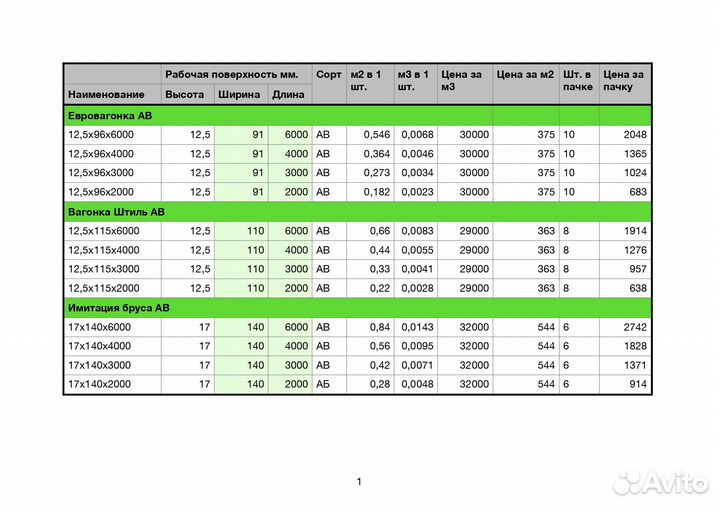The height and width of the screenshot is (508, 720).
Task: Click the Ширина column header
Action: pos(240,94)
